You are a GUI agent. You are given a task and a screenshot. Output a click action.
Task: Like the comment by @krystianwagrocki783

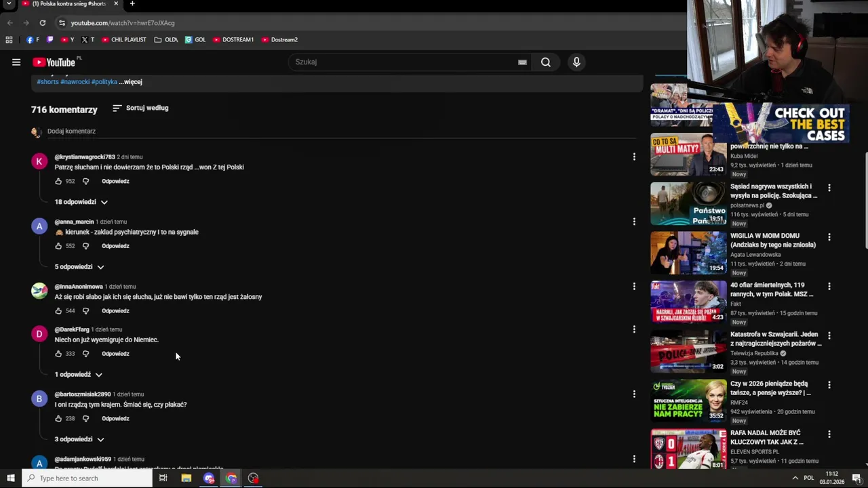[58, 182]
